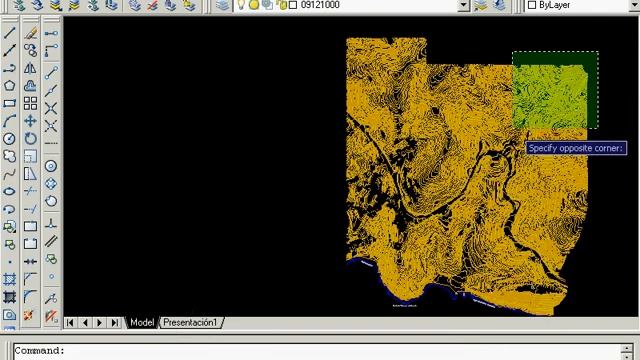Select the Break at Point tool
This screenshot has width=640, height=360.
click(30, 227)
